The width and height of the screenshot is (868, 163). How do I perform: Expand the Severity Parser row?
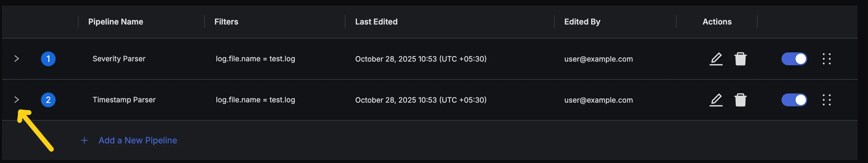point(17,59)
